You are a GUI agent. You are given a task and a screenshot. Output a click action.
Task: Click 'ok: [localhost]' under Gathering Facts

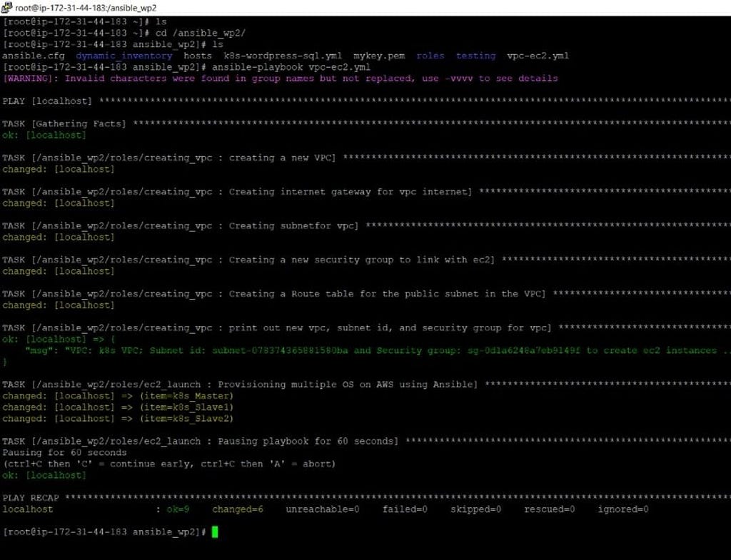[44, 135]
